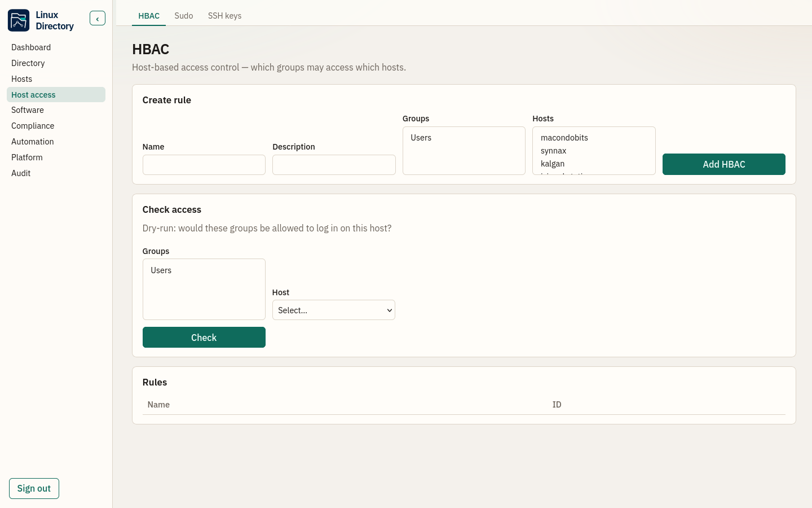Open the Hosts section
The height and width of the screenshot is (508, 812).
[56, 79]
